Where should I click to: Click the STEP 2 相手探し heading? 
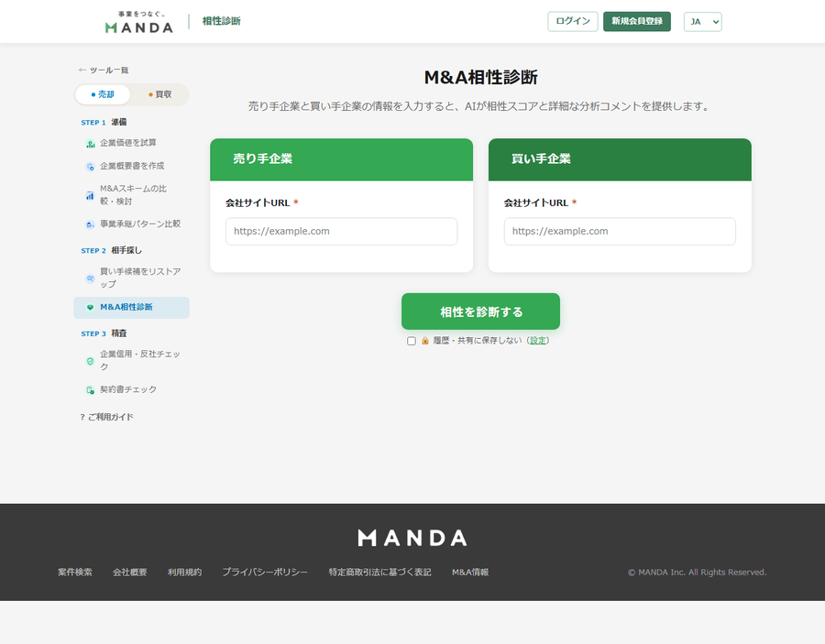(x=111, y=250)
